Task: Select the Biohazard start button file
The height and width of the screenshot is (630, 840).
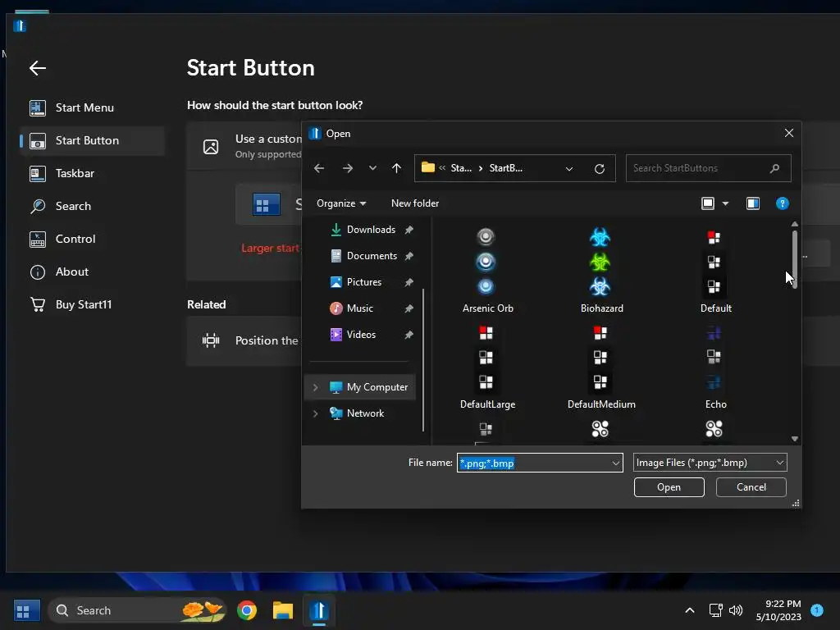Action: [x=601, y=270]
